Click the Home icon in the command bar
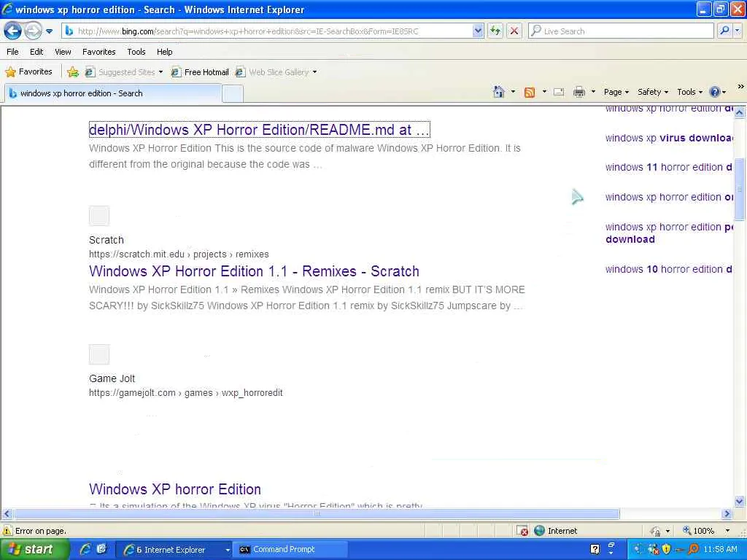Screen dimensions: 747x560 coord(499,91)
